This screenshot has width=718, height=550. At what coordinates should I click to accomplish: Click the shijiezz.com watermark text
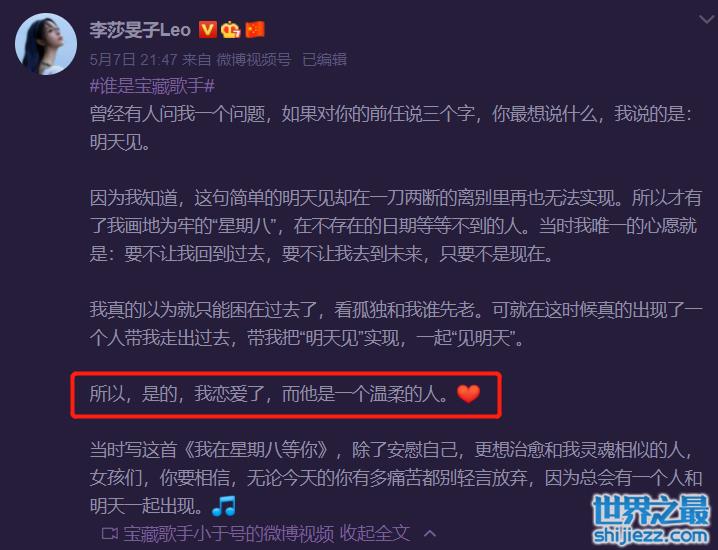652,535
